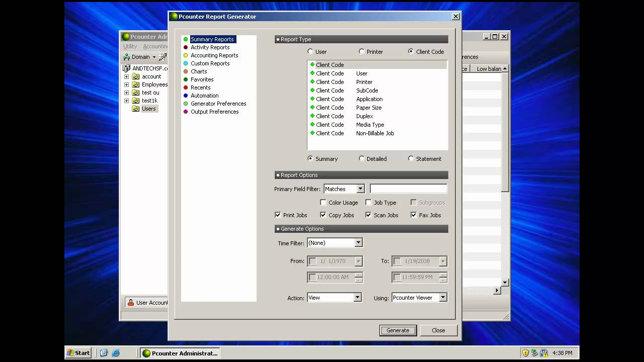644x362 pixels.
Task: Choose the Client Code report type radio
Action: 411,51
